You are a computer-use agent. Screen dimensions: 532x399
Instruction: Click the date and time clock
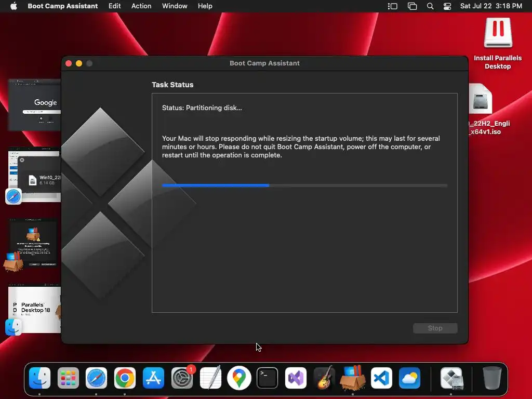pos(491,6)
